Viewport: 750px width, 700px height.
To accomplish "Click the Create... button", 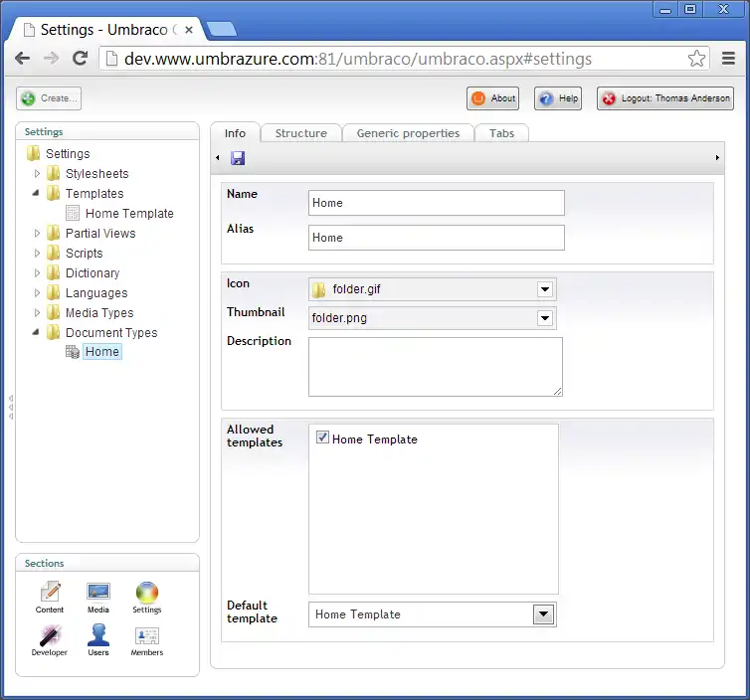I will (49, 98).
